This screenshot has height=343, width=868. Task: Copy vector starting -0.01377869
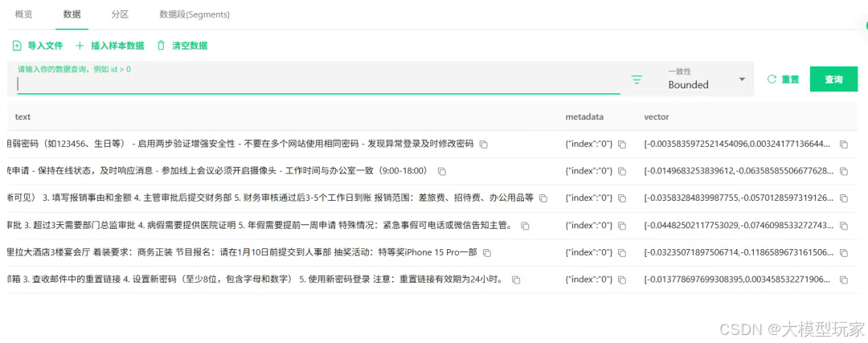click(x=844, y=280)
